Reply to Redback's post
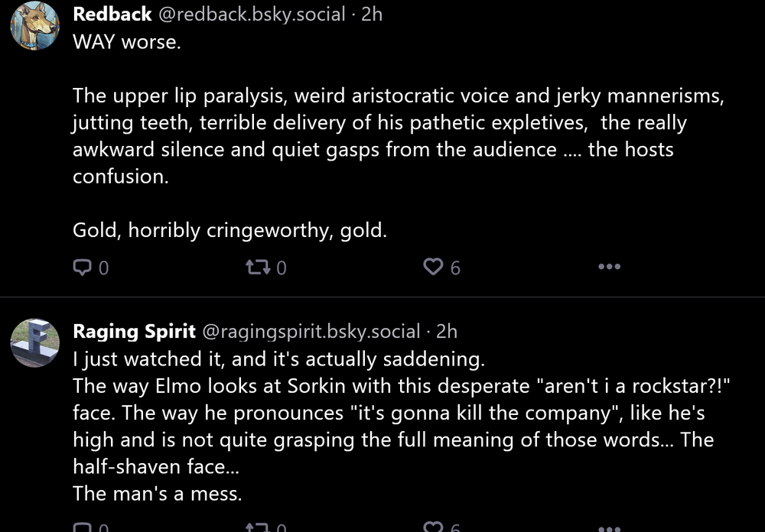The height and width of the screenshot is (532, 765). tap(82, 268)
